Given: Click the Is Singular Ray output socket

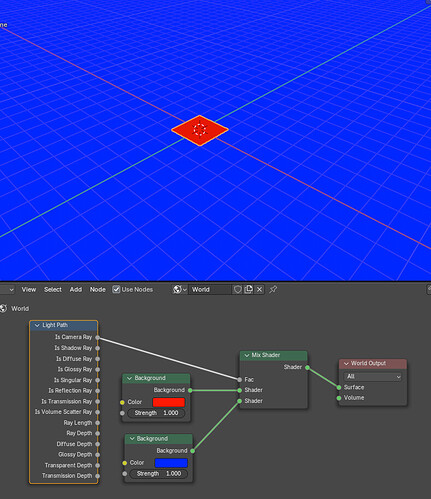Looking at the screenshot, I should (x=98, y=380).
